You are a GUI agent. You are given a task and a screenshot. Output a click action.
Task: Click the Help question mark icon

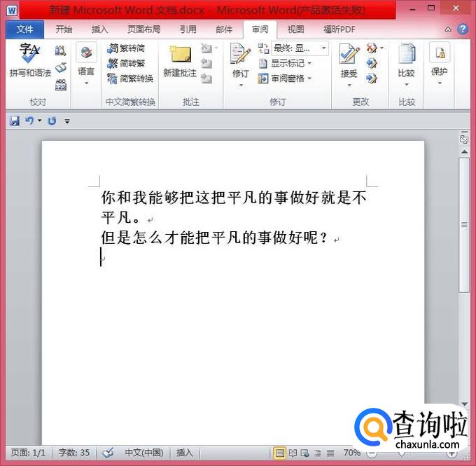pyautogui.click(x=462, y=29)
